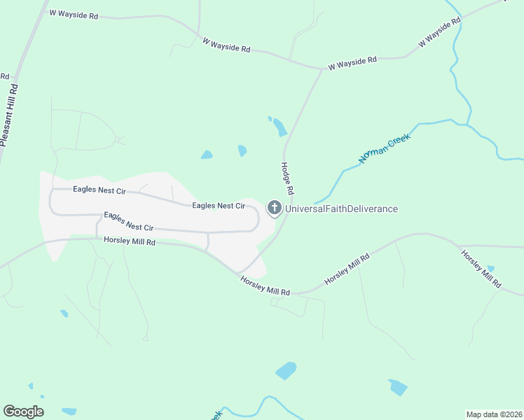Click the Horsley Mill Rd label below Eagles Nest
Viewport: 524px width, 420px height.
(130, 241)
